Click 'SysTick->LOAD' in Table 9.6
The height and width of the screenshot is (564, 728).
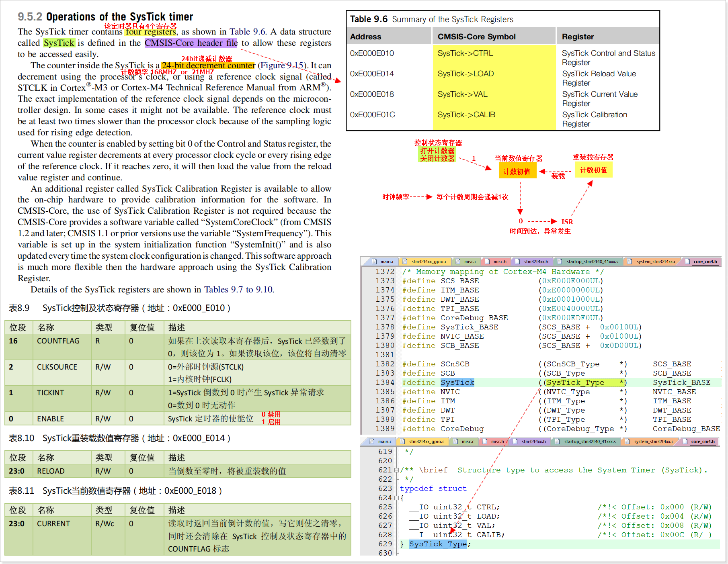tap(466, 74)
